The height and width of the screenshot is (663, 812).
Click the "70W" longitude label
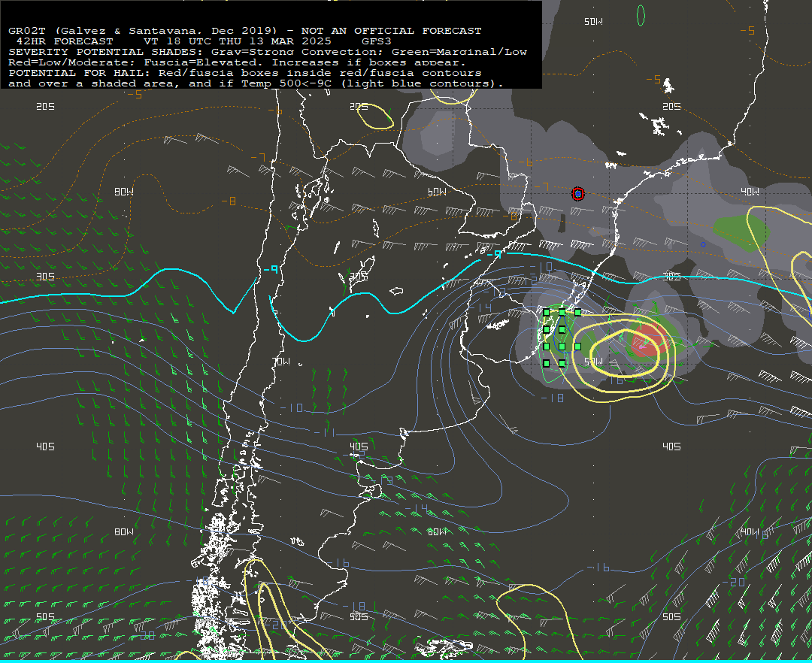[x=280, y=362]
